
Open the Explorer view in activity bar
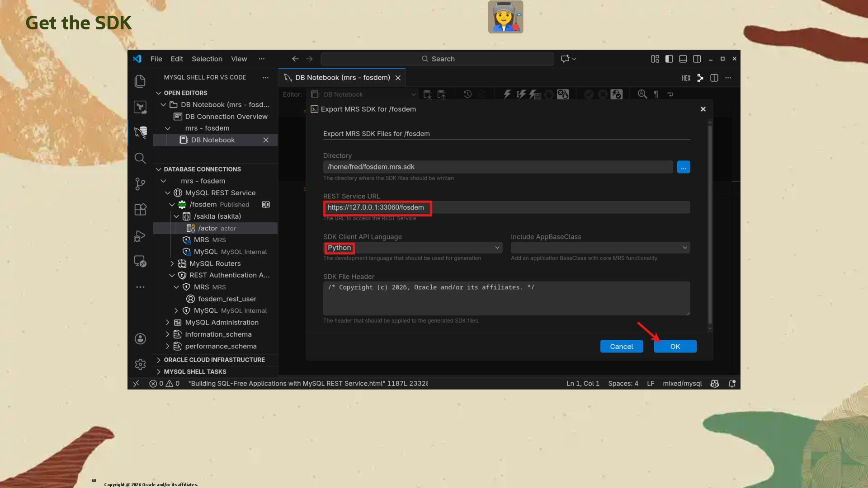[x=140, y=81]
